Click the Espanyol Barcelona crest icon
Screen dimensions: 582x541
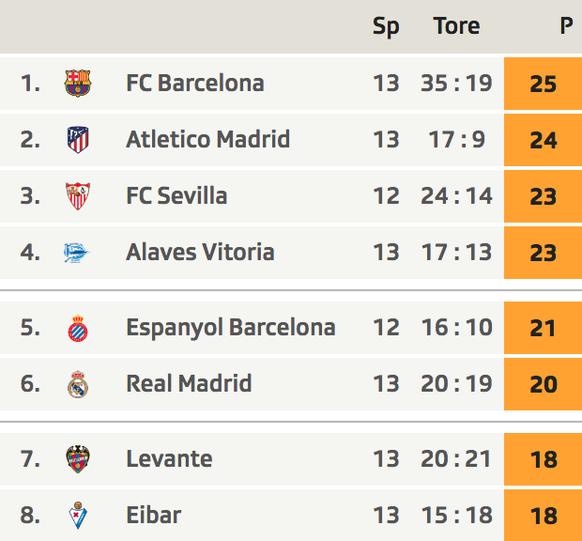[78, 328]
